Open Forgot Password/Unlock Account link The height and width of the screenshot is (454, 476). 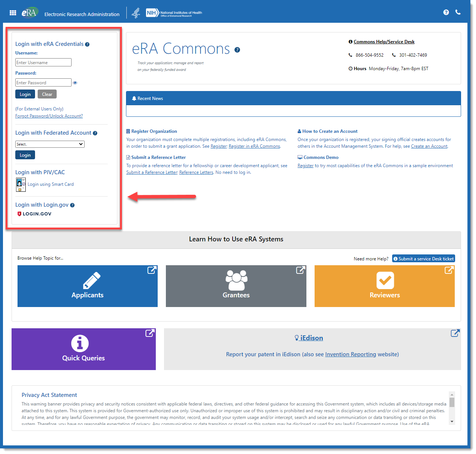click(x=49, y=116)
